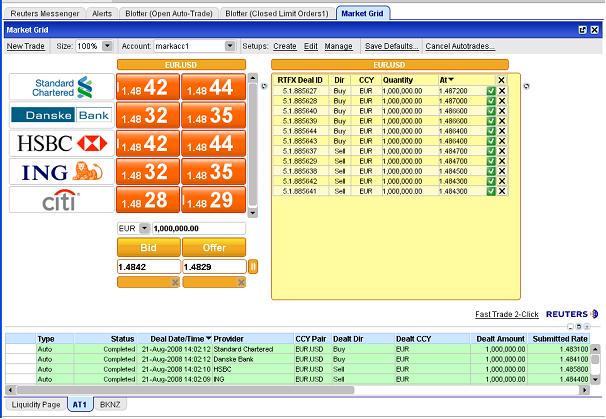Cancel deal 5.1.885627 using X icon
This screenshot has height=419, width=606.
(502, 91)
